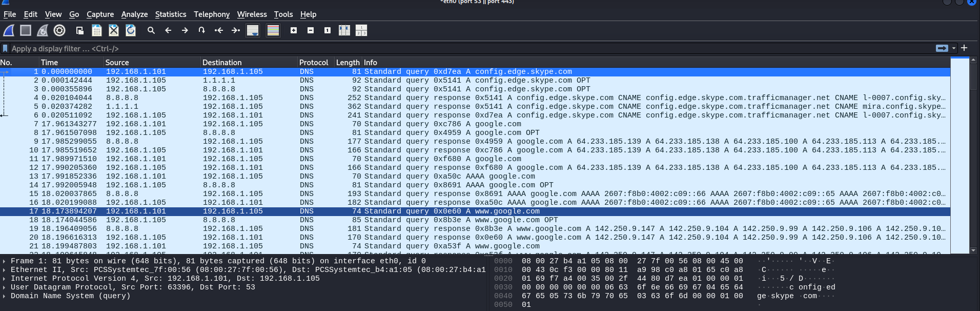Viewport: 980px width, 311px height.
Task: Sort by the Destination column header
Action: tap(249, 63)
